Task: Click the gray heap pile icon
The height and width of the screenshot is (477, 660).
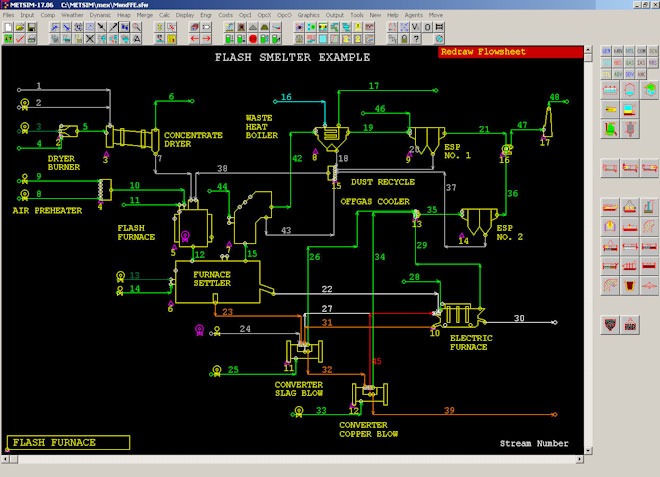Action: (x=253, y=27)
